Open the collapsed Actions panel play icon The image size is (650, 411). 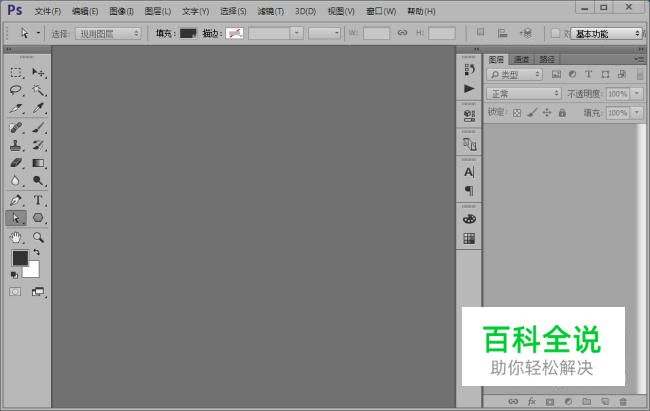[x=469, y=88]
